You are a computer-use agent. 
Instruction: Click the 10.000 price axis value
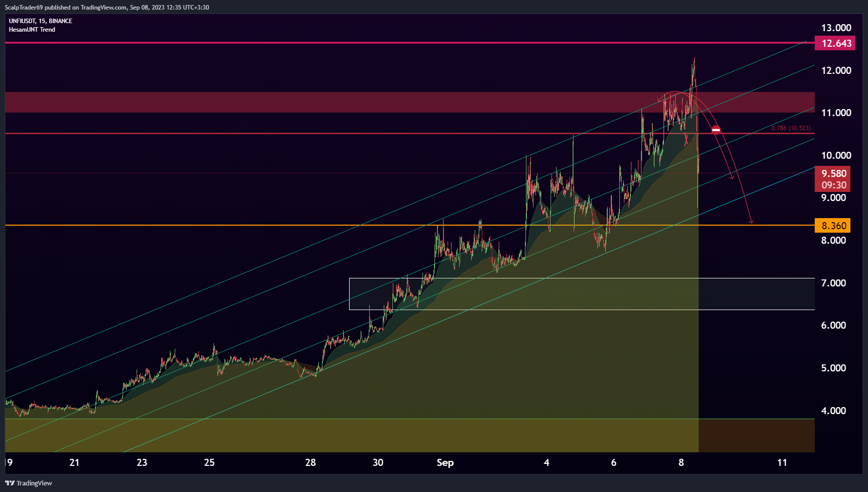point(836,155)
